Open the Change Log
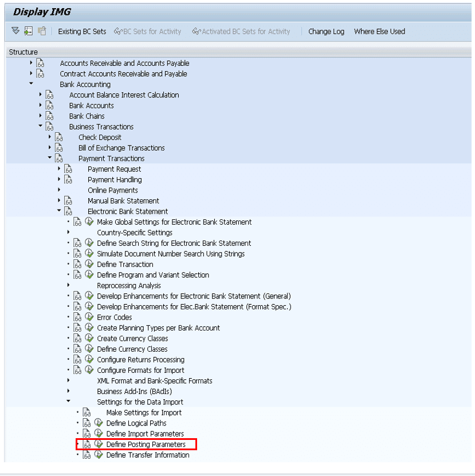The image size is (475, 476). tap(326, 32)
